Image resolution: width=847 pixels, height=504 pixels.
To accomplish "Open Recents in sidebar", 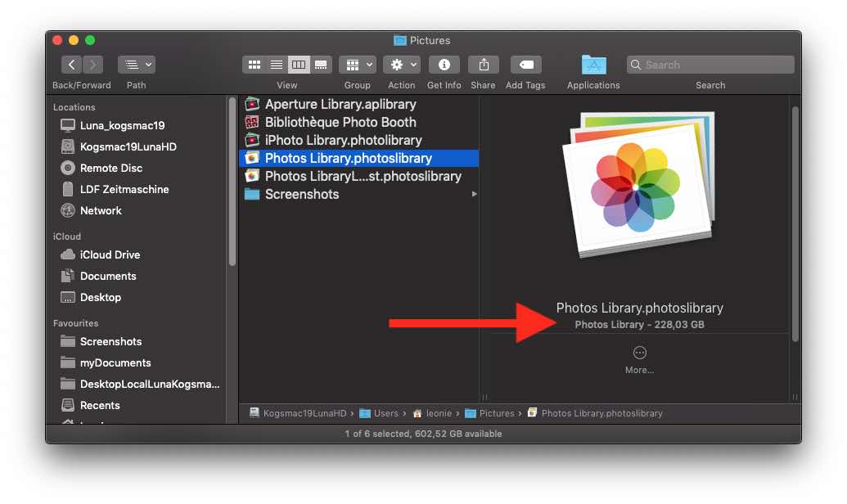I will click(x=100, y=405).
